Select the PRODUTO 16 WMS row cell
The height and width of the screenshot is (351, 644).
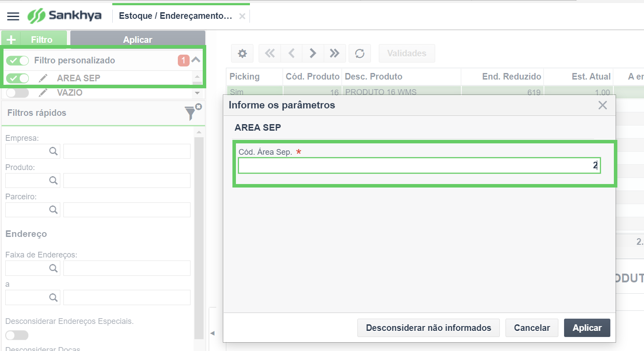pyautogui.click(x=401, y=90)
